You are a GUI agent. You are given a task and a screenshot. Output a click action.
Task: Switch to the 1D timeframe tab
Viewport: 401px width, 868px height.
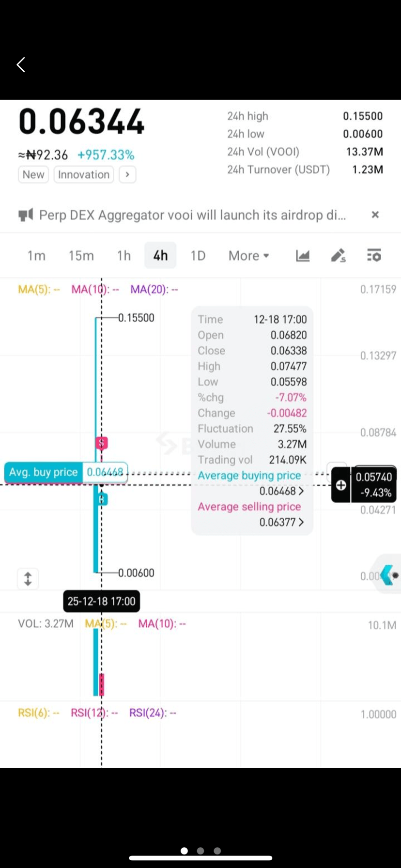(198, 255)
